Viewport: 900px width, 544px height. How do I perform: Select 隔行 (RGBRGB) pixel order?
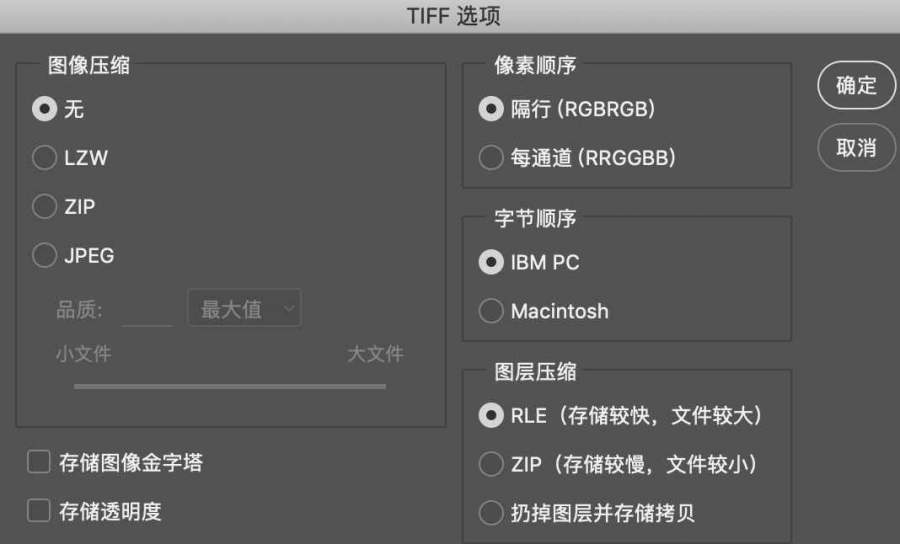(x=490, y=109)
